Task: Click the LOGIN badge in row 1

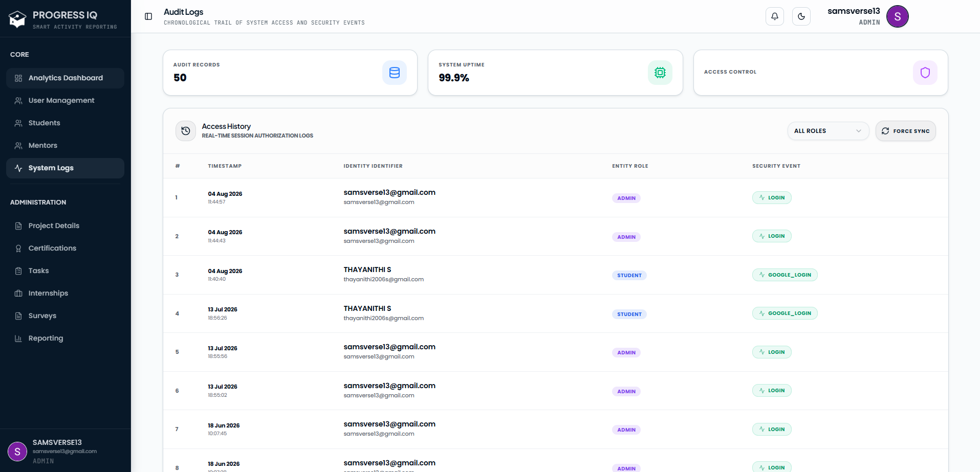Action: tap(772, 198)
